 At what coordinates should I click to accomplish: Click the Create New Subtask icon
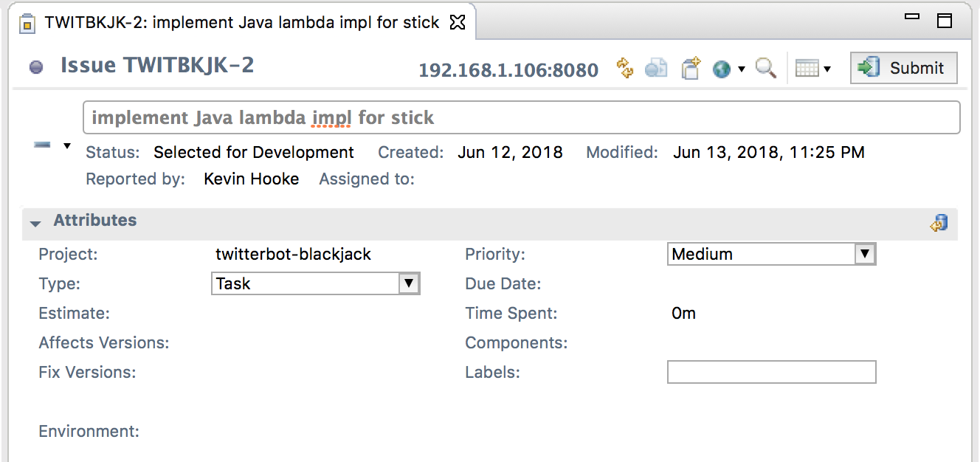pyautogui.click(x=690, y=69)
